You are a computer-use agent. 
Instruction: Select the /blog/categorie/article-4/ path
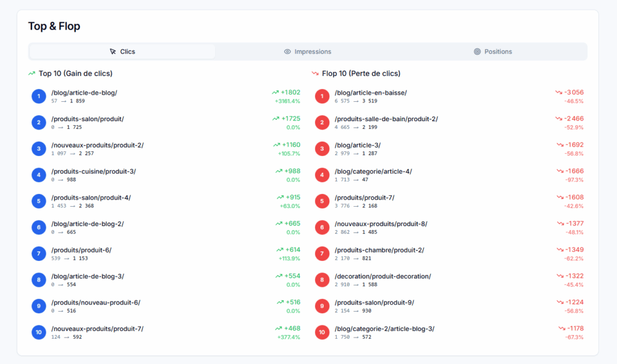pos(374,172)
